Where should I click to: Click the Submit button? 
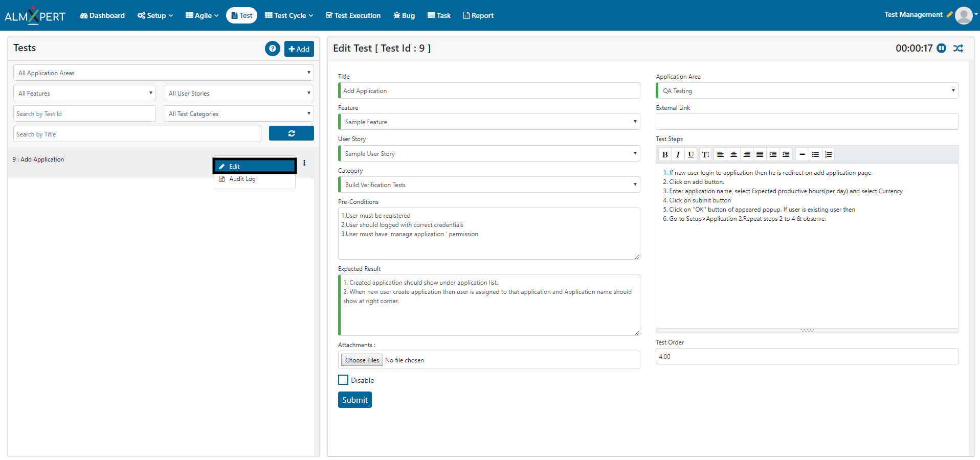tap(354, 400)
